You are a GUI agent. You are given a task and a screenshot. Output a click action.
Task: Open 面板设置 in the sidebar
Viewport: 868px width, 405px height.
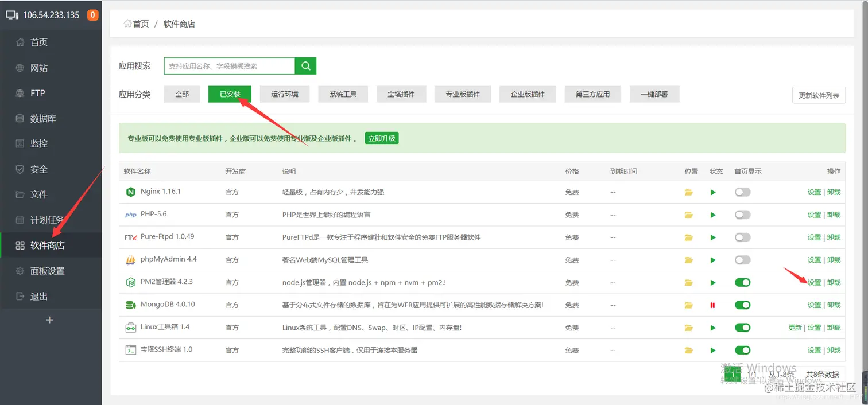pos(51,271)
